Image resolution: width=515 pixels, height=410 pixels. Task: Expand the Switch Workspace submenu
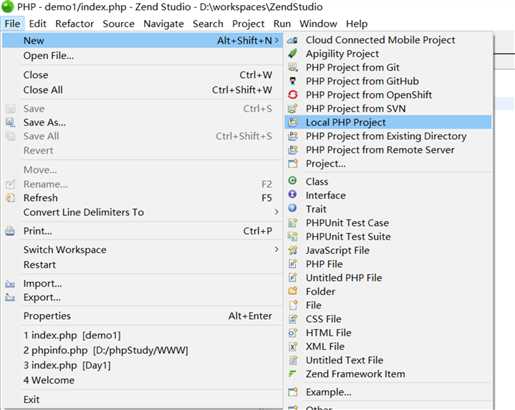(x=276, y=249)
